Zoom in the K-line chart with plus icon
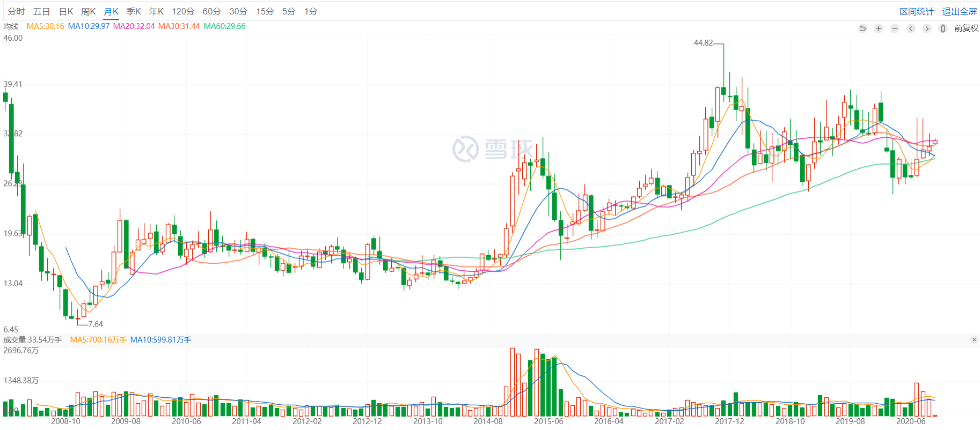Image resolution: width=980 pixels, height=430 pixels. [879, 28]
